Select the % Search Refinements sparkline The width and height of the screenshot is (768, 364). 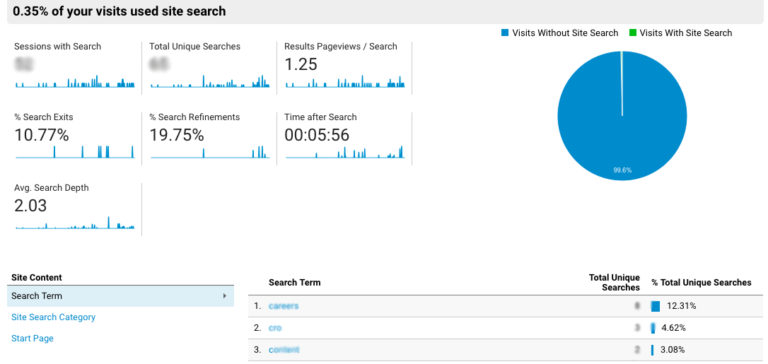point(210,152)
